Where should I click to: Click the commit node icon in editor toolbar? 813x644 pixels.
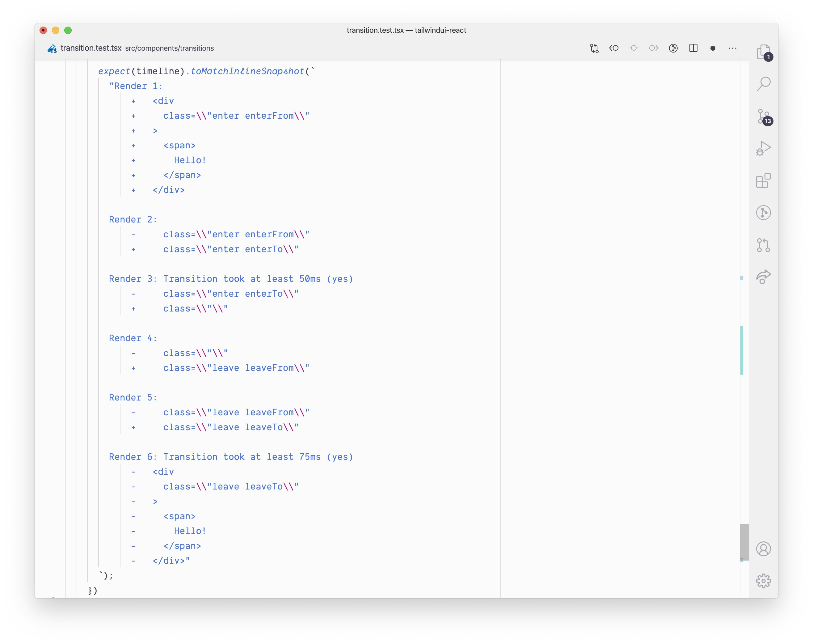point(634,48)
